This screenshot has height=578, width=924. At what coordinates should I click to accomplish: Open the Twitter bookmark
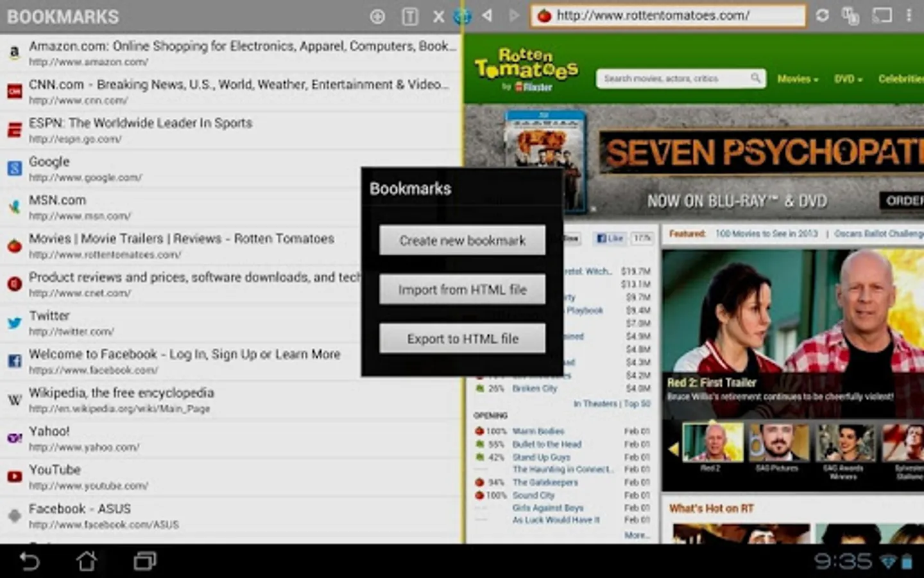tap(180, 323)
